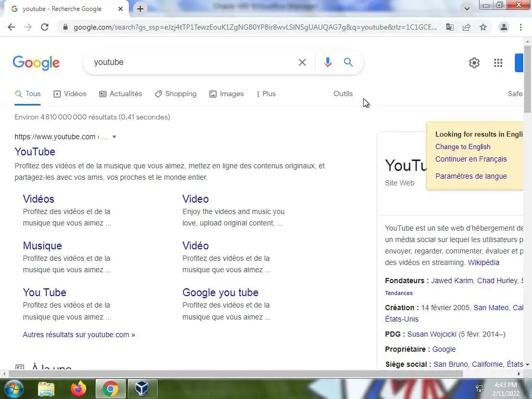The image size is (532, 399).
Task: Open the YouTube result title link
Action: (35, 152)
